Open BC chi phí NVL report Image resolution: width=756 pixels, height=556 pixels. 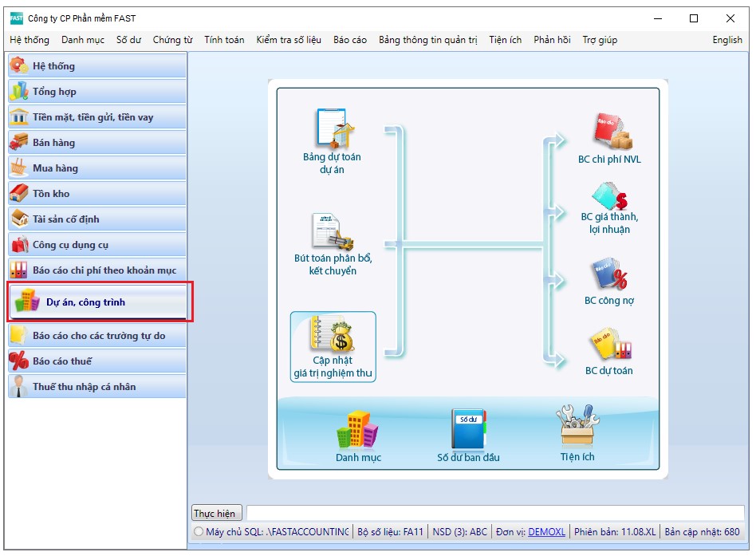coord(610,132)
